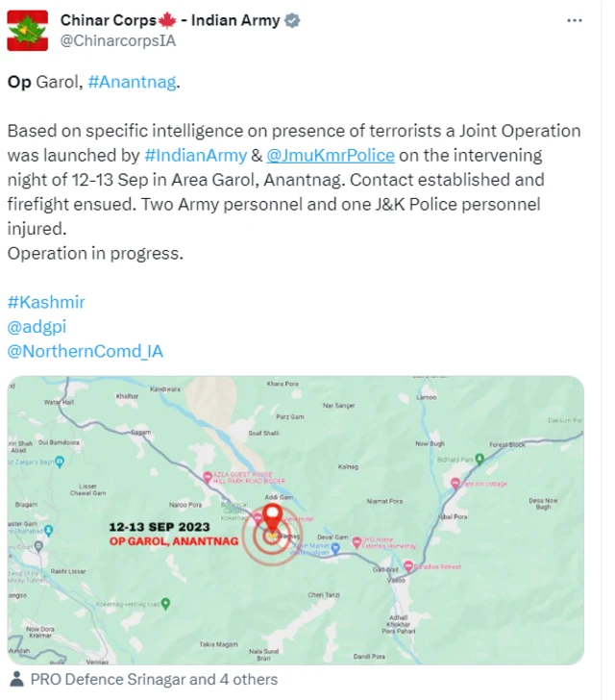
Task: Click the pink Park inn cottage marker
Action: click(x=455, y=484)
